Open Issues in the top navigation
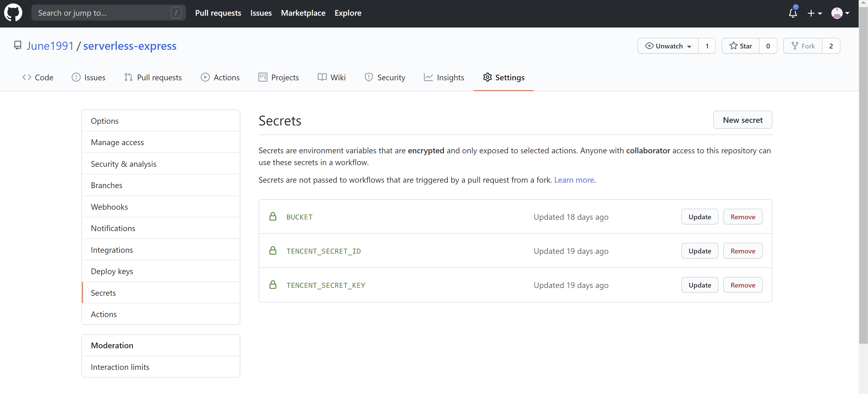 pyautogui.click(x=261, y=13)
